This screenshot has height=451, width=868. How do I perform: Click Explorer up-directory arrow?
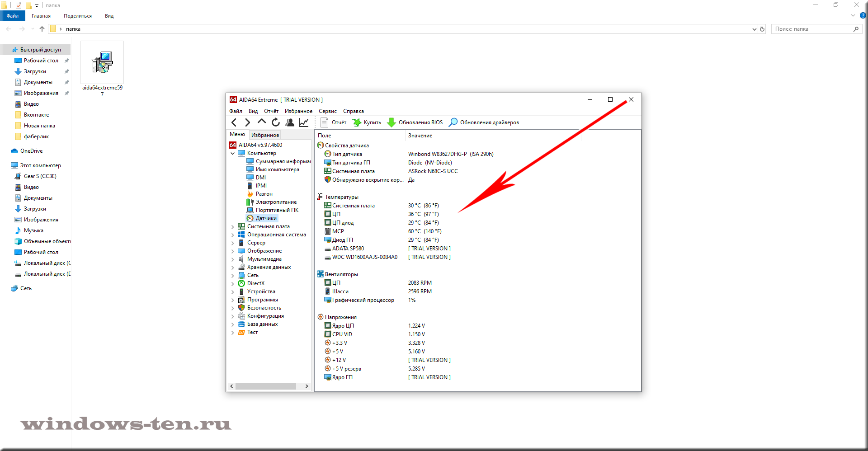(42, 29)
